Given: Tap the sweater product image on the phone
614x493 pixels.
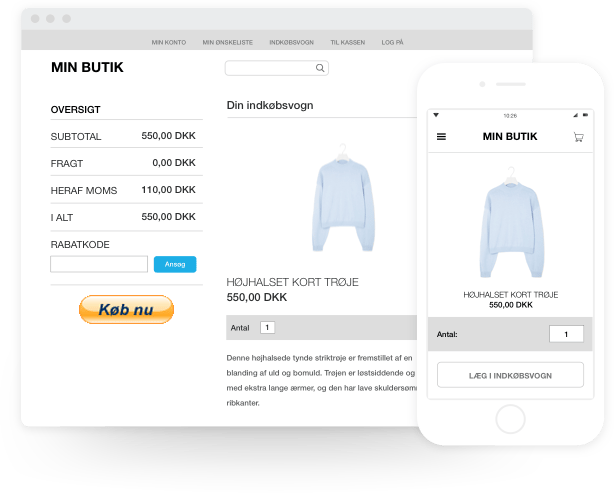Looking at the screenshot, I should pos(509,220).
